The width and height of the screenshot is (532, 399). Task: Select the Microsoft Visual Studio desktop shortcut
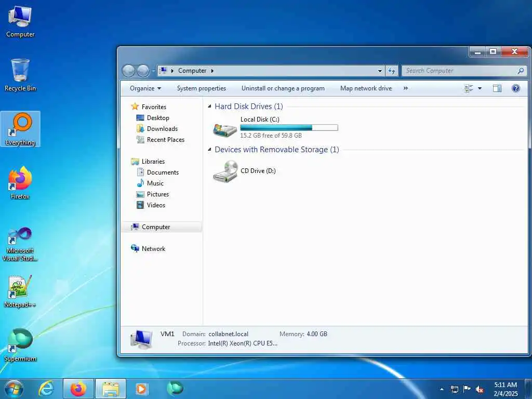(x=20, y=244)
